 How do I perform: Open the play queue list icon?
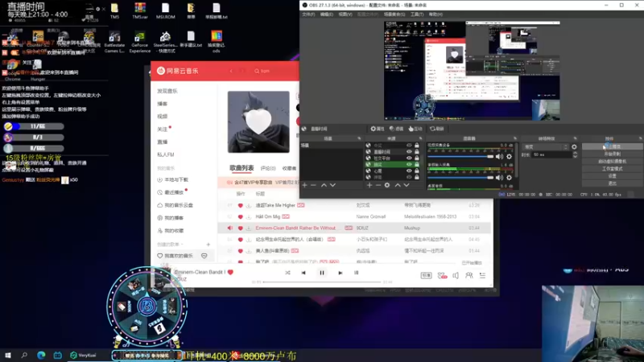482,275
